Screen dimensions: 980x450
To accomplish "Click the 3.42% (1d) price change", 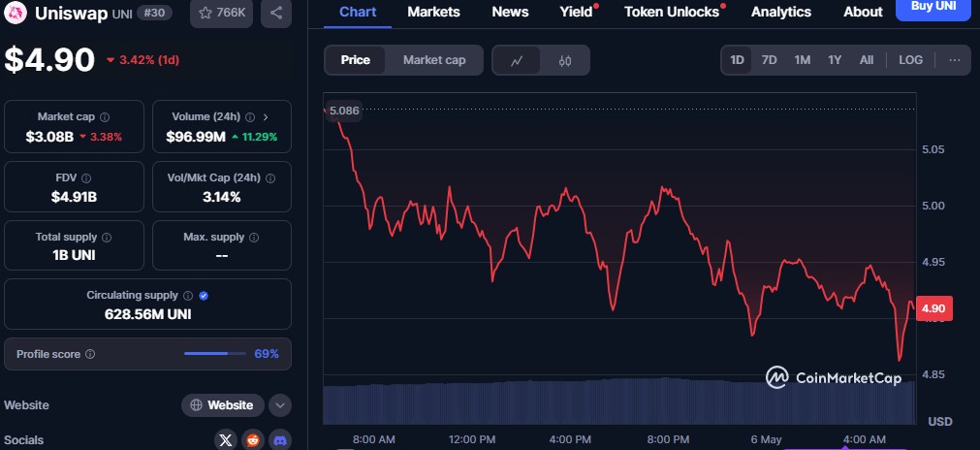I will coord(143,60).
